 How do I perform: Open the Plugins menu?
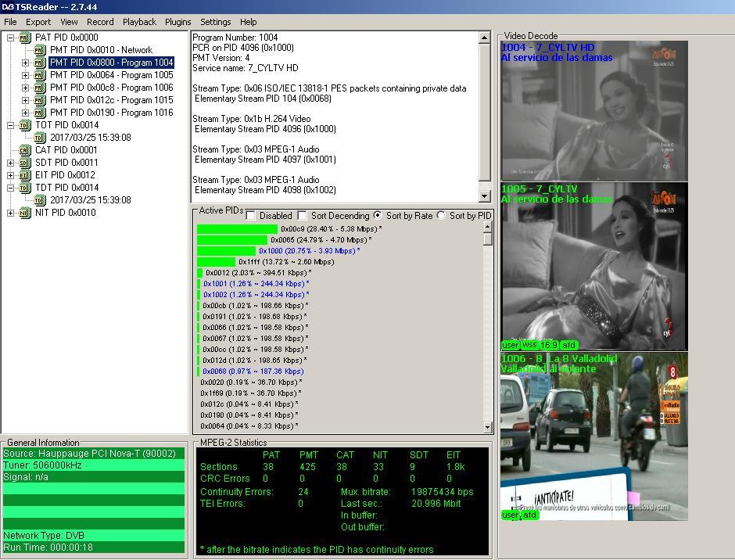[177, 22]
